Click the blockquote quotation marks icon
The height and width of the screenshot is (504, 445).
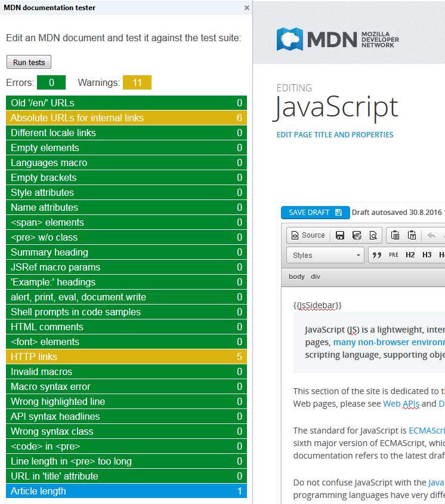(x=377, y=255)
